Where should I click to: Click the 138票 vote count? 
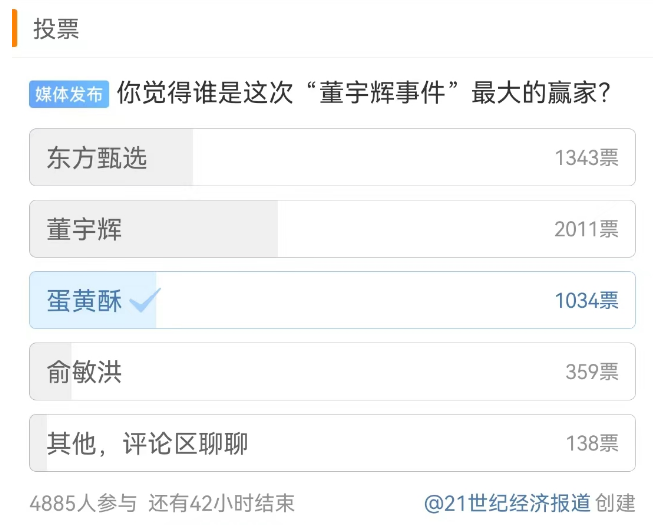coord(592,443)
